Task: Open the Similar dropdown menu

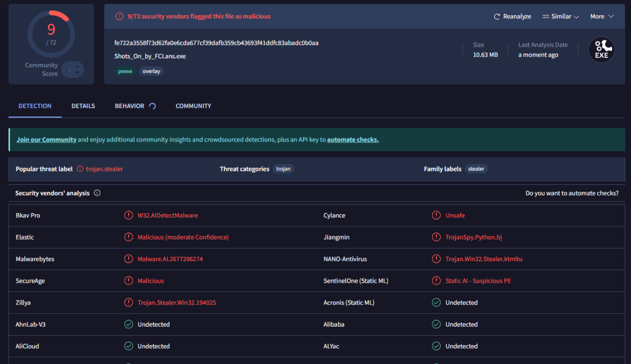Action: 561,16
